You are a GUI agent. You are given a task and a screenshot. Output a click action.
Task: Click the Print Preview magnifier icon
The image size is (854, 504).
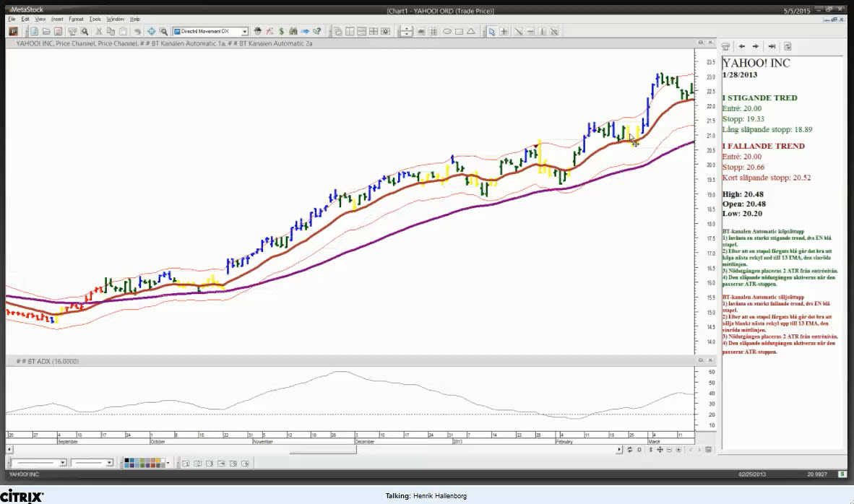coord(85,32)
